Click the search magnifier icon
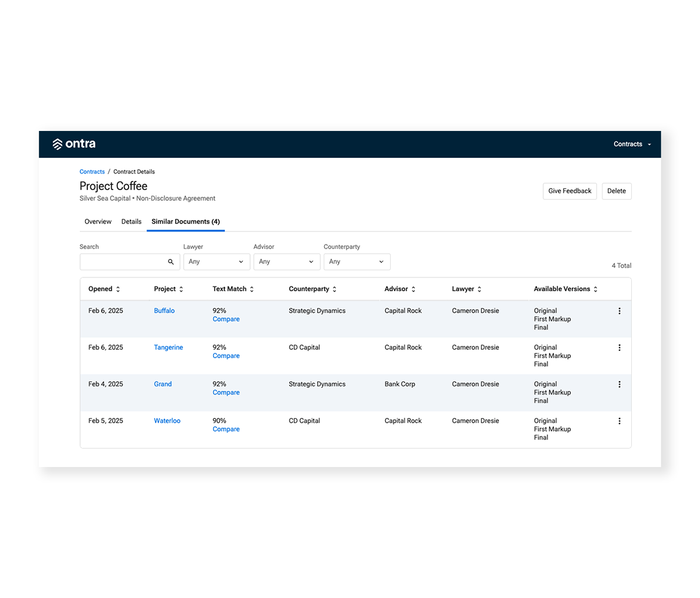Screen dimensions: 700x598 171,262
